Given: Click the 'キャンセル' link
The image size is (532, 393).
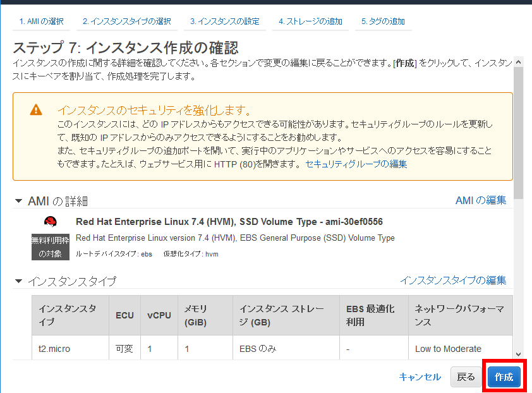Looking at the screenshot, I should (x=420, y=377).
